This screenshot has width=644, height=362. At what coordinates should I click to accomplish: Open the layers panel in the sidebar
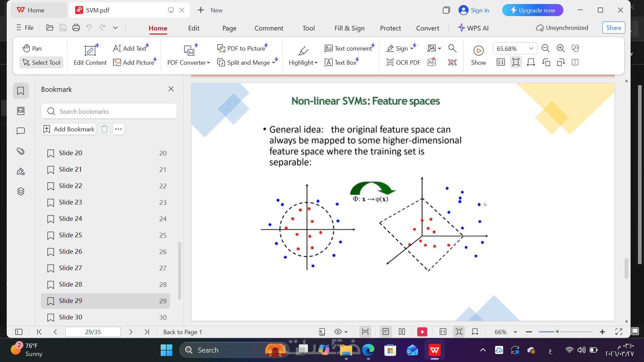click(x=21, y=191)
